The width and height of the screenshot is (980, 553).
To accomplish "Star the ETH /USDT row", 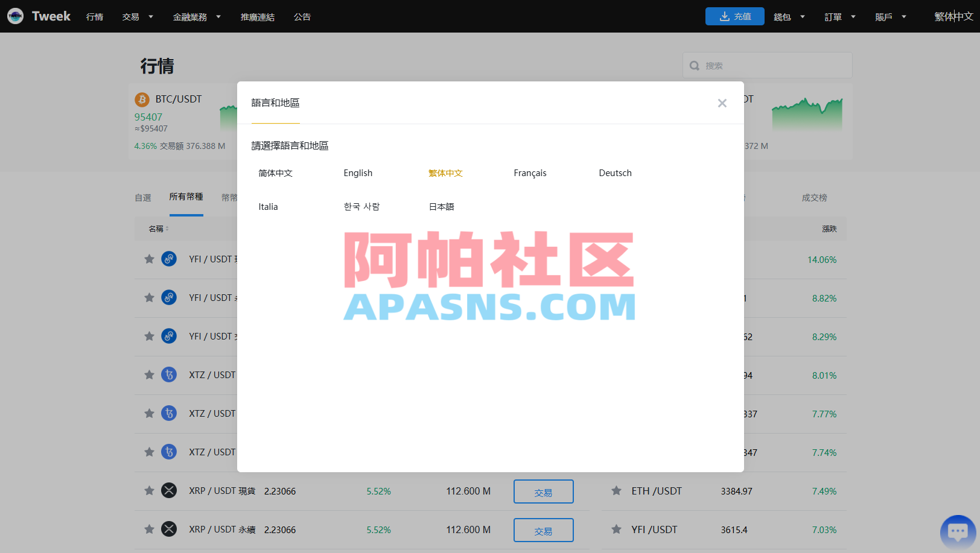I will pos(616,490).
